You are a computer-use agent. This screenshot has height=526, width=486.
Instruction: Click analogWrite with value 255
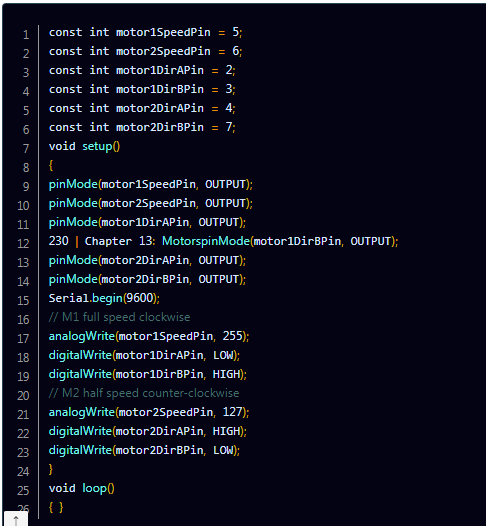pyautogui.click(x=149, y=336)
